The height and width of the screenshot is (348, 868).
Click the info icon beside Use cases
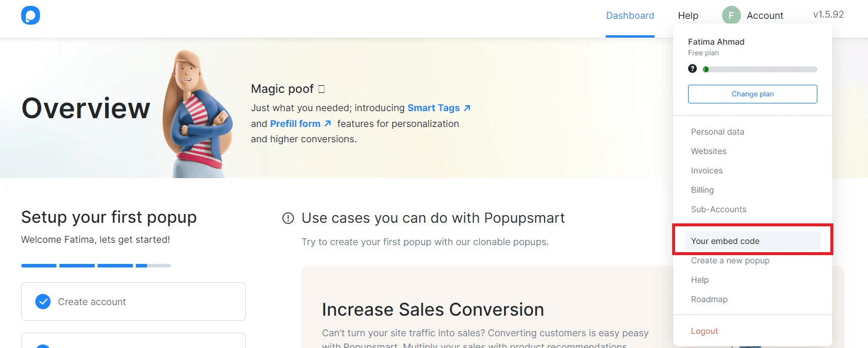288,219
